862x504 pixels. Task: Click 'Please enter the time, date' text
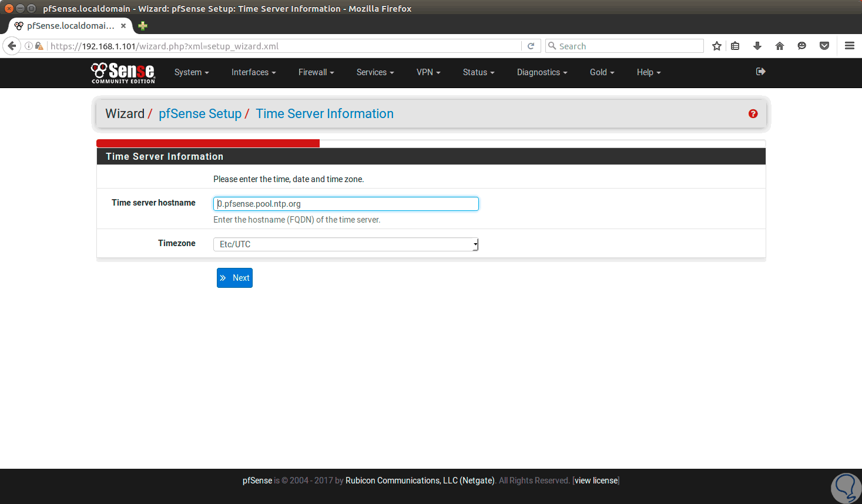tap(289, 179)
